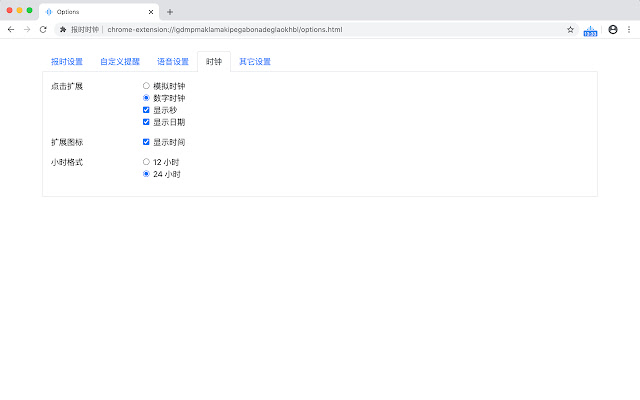Uncheck the 显示秒 checkbox
The width and height of the screenshot is (640, 400).
click(146, 110)
